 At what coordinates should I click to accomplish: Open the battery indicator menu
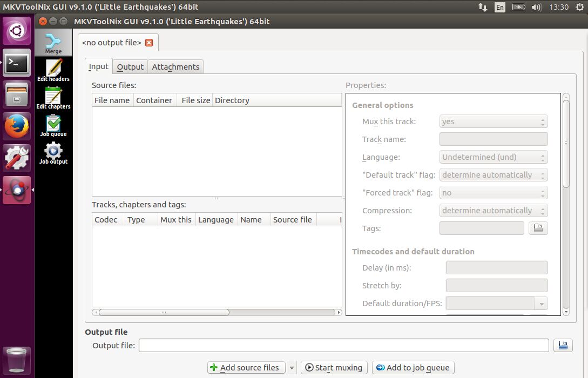point(519,7)
